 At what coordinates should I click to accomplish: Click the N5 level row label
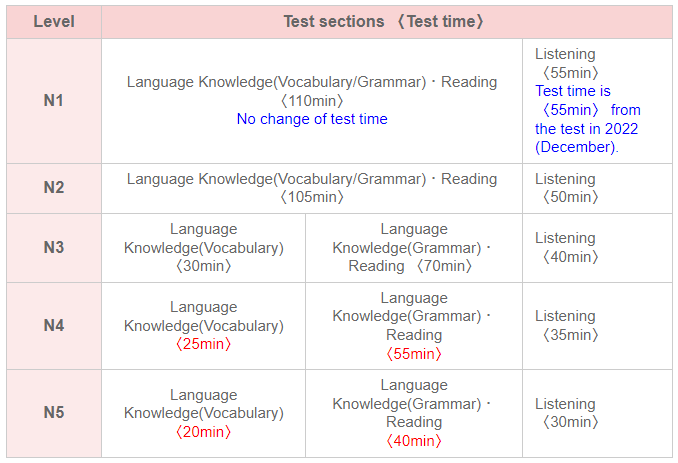pos(53,413)
